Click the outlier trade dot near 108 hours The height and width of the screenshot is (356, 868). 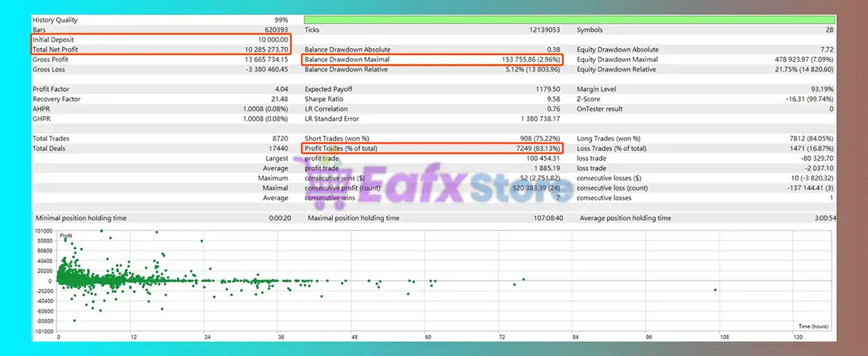(x=715, y=290)
